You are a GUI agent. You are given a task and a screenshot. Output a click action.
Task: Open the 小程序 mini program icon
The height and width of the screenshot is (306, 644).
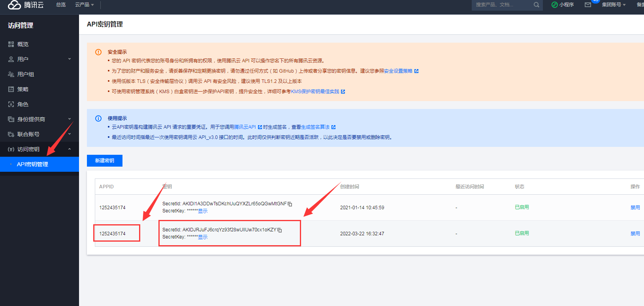(555, 5)
